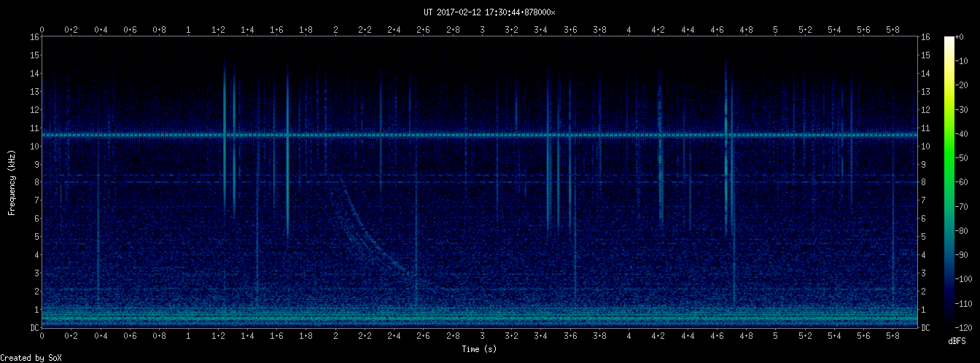Click the "Created by SoX" caption
The width and height of the screenshot is (980, 363).
tap(31, 358)
